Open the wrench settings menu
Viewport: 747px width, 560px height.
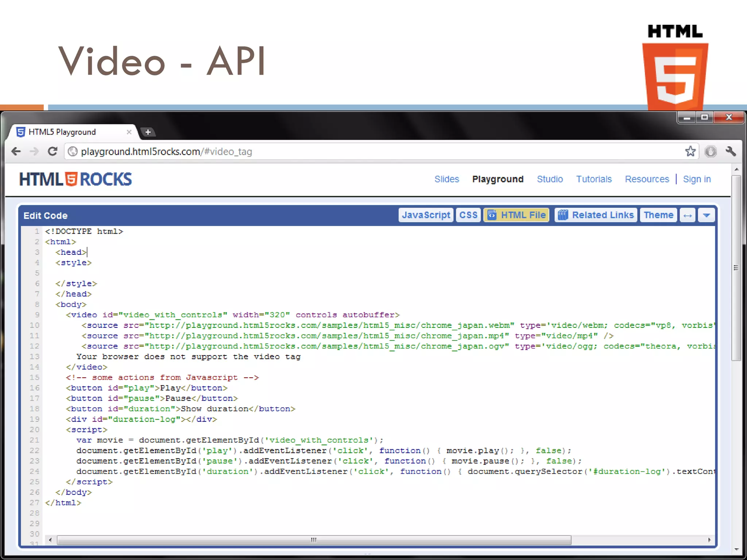coord(731,151)
